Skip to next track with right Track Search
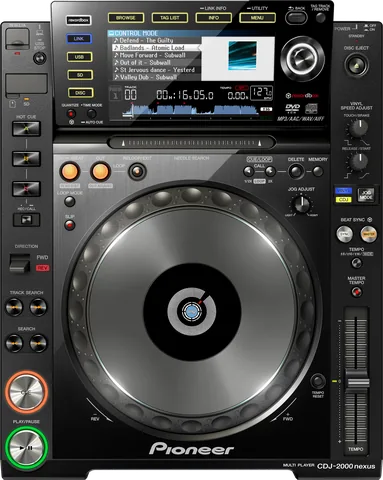 pos(38,307)
